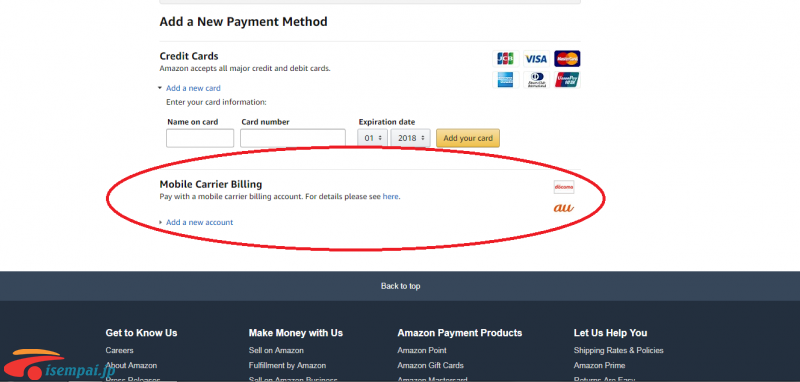
Task: Click the UnionPay card logo
Action: click(567, 80)
